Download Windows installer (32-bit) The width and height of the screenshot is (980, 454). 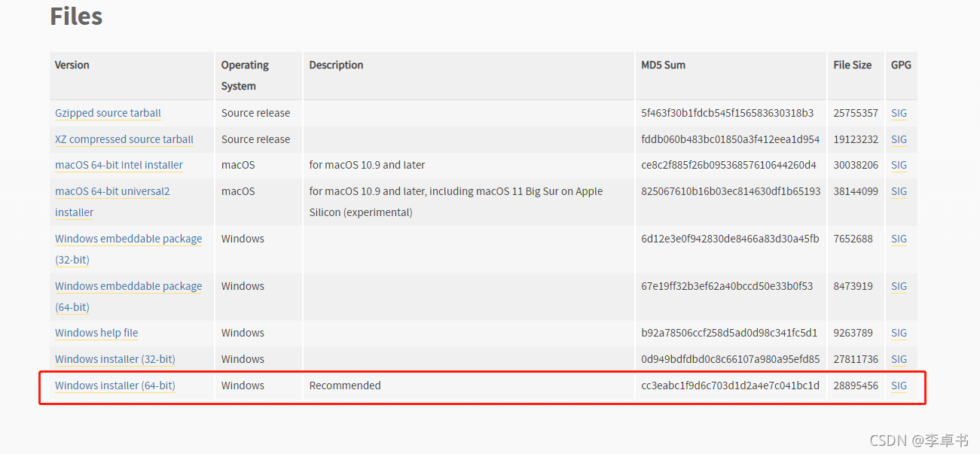[115, 359]
